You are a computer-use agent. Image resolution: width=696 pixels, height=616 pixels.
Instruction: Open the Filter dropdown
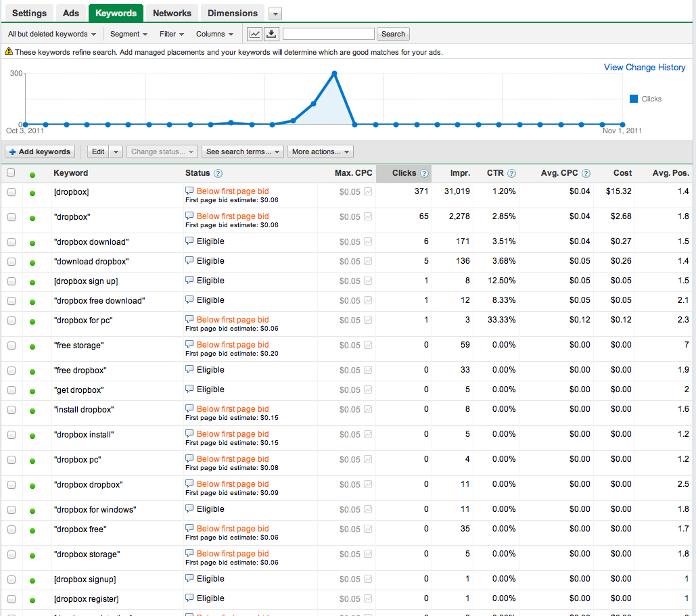(x=172, y=34)
